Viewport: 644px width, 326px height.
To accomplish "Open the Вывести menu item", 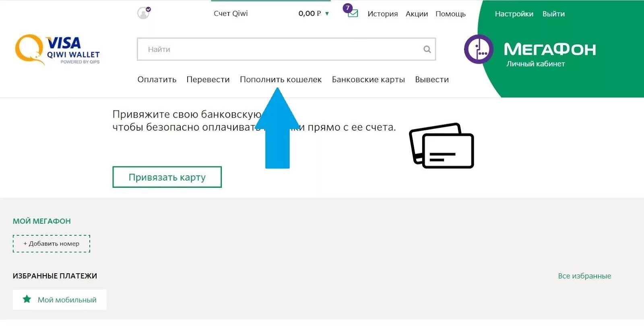I will click(432, 79).
